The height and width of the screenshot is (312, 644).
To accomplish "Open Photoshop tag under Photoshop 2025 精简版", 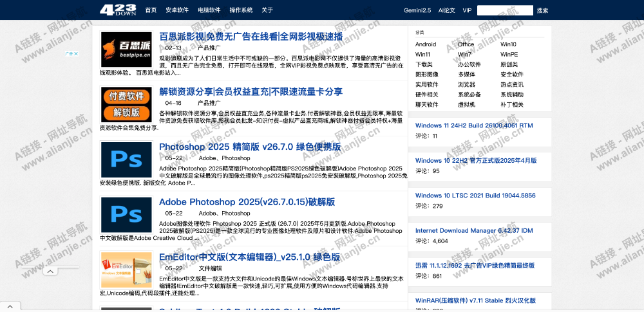I will point(236,158).
